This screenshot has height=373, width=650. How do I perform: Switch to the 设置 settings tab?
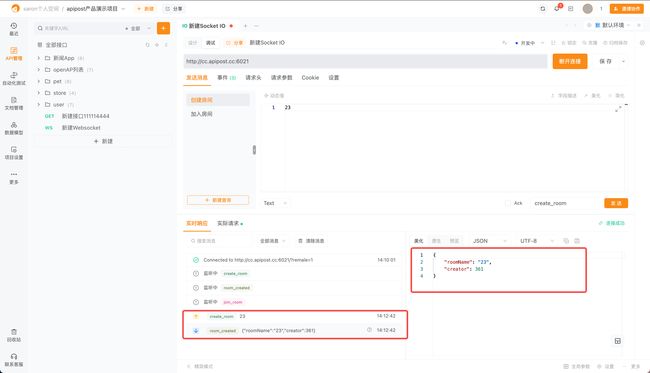334,78
